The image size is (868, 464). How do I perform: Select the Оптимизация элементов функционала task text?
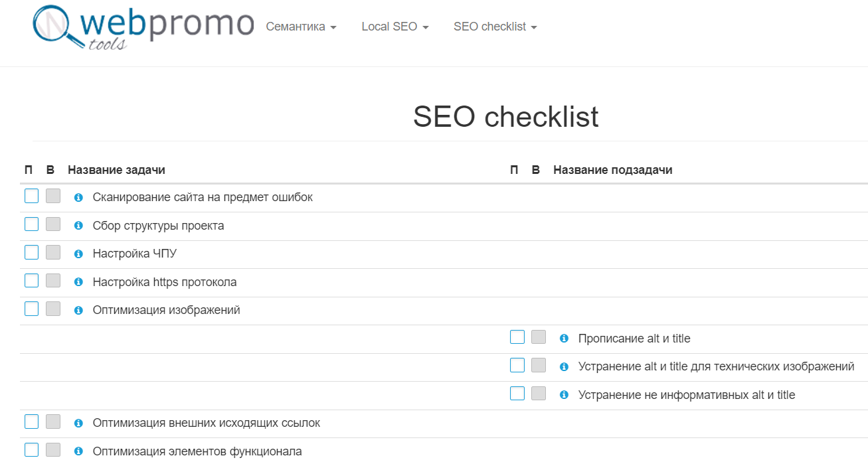[197, 451]
